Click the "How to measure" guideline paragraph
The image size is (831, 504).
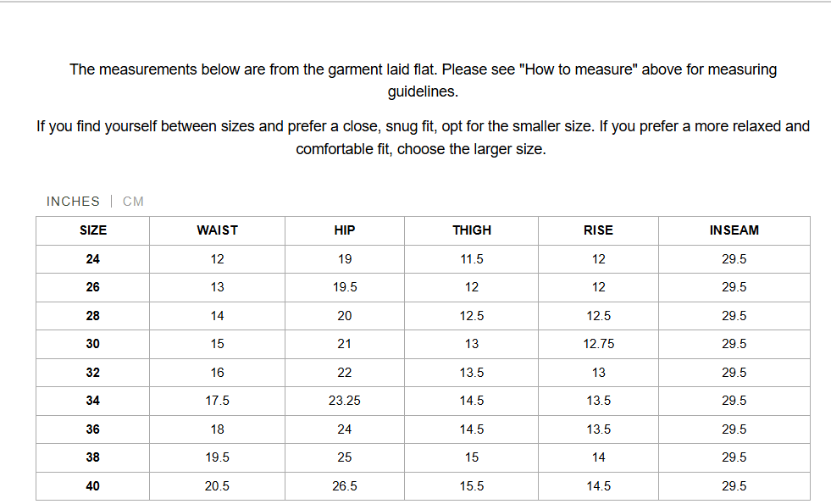(423, 80)
